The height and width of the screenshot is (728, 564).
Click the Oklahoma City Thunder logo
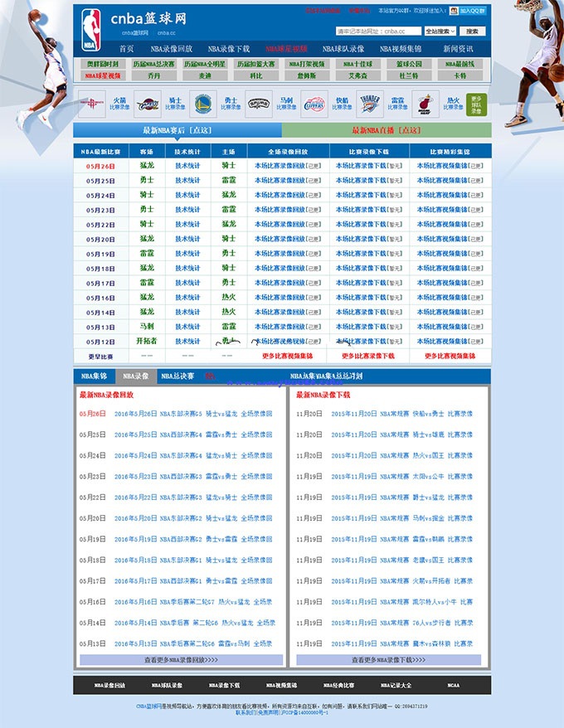[369, 104]
